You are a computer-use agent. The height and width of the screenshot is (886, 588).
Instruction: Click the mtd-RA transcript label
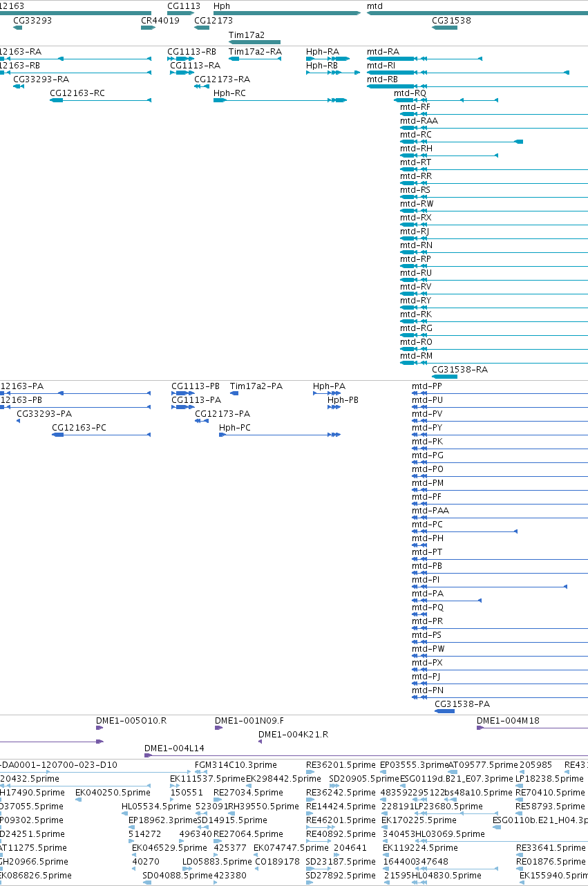(x=383, y=52)
